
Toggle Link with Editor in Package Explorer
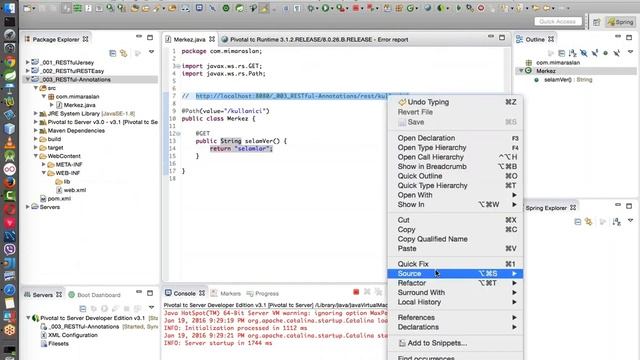[124, 53]
